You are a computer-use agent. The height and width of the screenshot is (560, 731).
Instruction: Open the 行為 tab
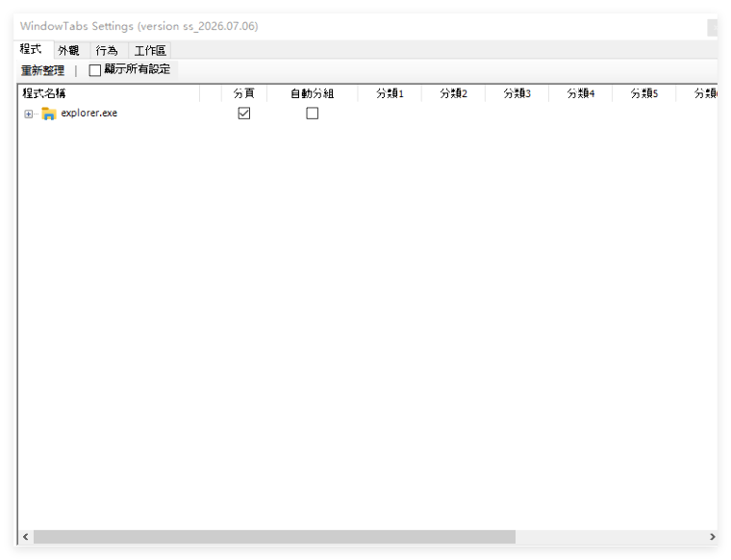pyautogui.click(x=107, y=50)
